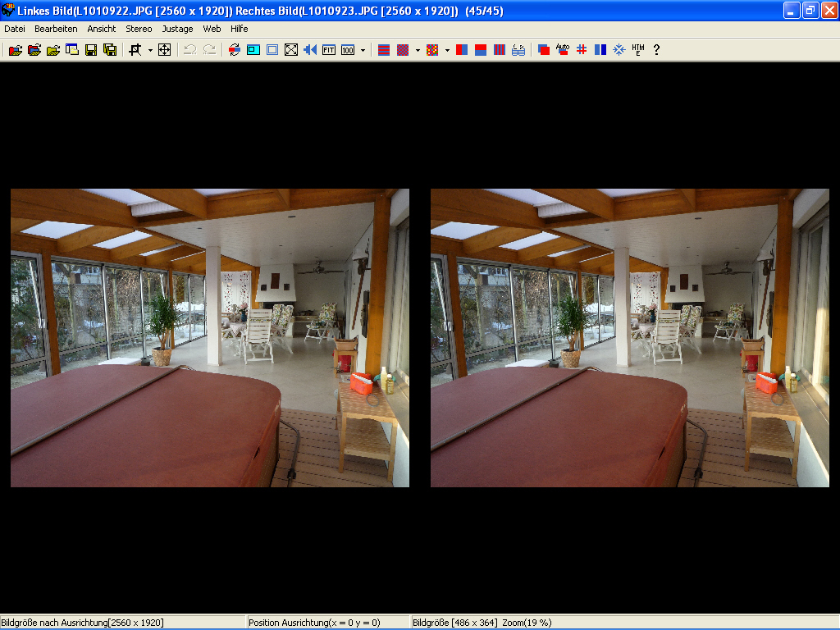
Task: Click the right stereo image
Action: [x=630, y=337]
